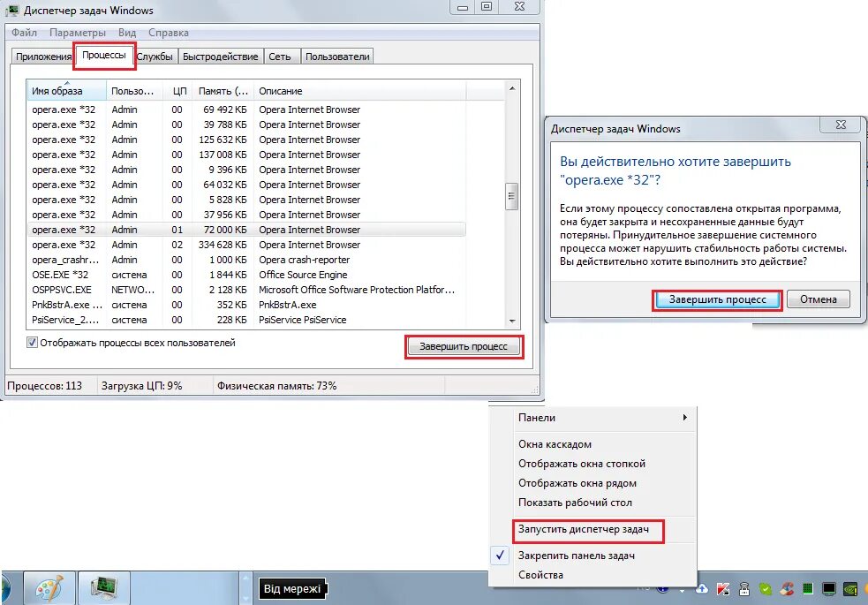868x605 pixels.
Task: Open the NVIDIA tray icon
Action: tap(850, 589)
